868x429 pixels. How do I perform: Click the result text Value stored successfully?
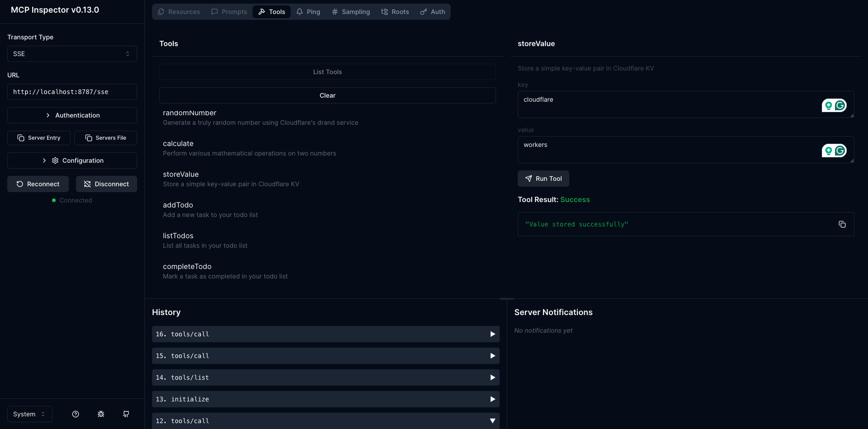pos(577,224)
